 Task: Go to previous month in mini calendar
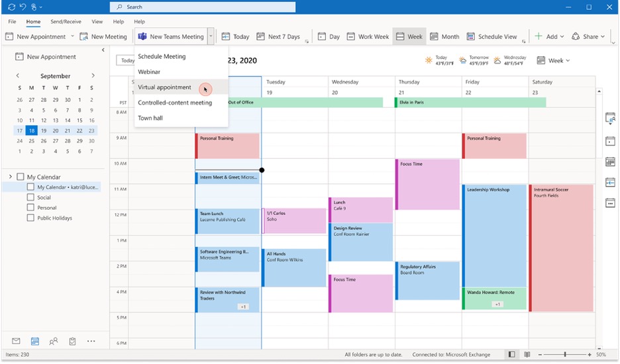pos(17,75)
